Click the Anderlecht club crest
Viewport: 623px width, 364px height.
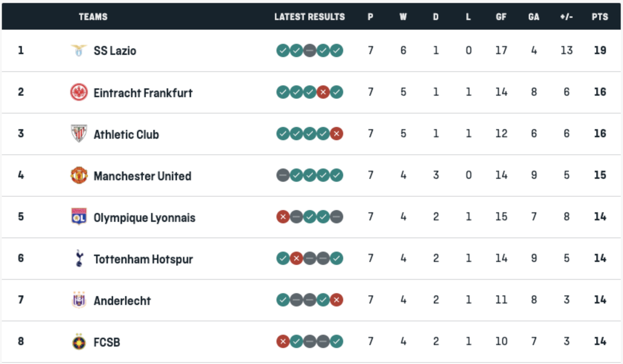coord(79,300)
